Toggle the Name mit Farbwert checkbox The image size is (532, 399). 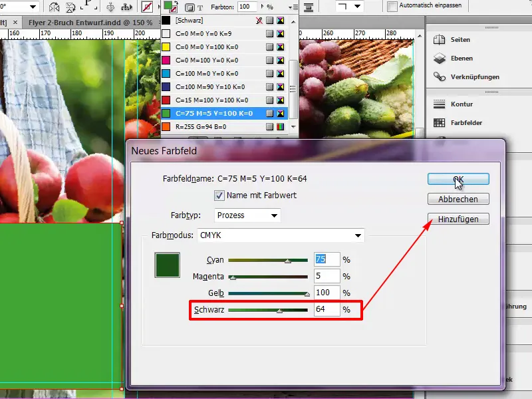pyautogui.click(x=219, y=196)
